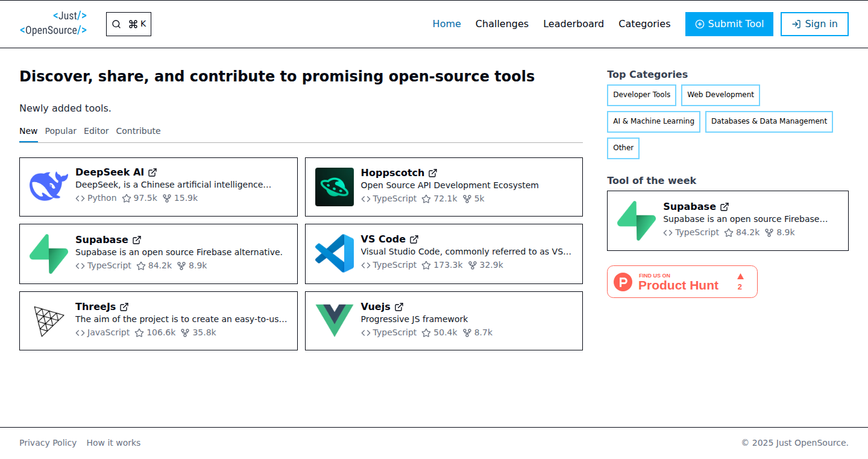This screenshot has width=868, height=459.
Task: Click the VS Code logo
Action: (x=335, y=253)
